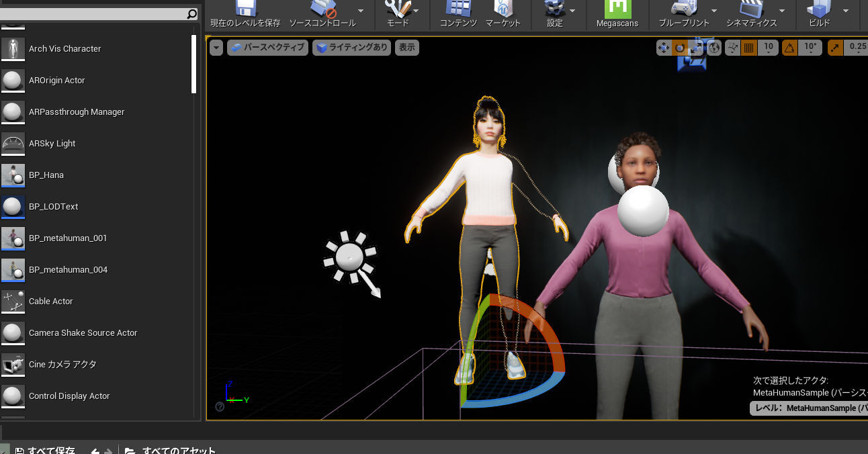Select the Scale gizmo mode in the viewport

tap(697, 48)
